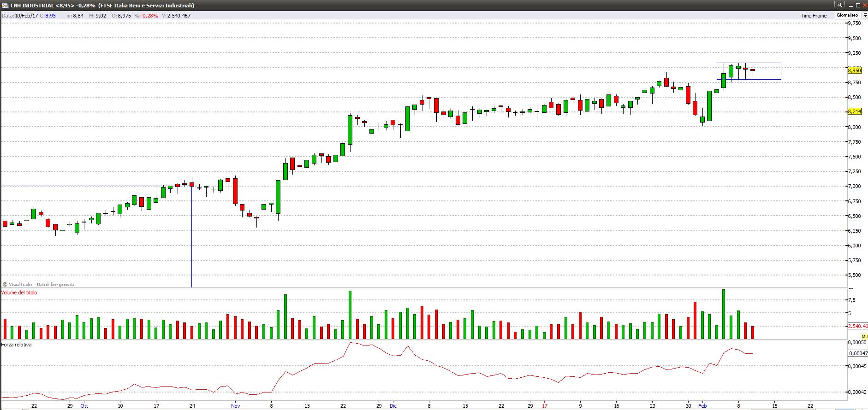This screenshot has width=868, height=410.
Task: Click the '0,00047' relative strength axis tag
Action: pos(858,353)
